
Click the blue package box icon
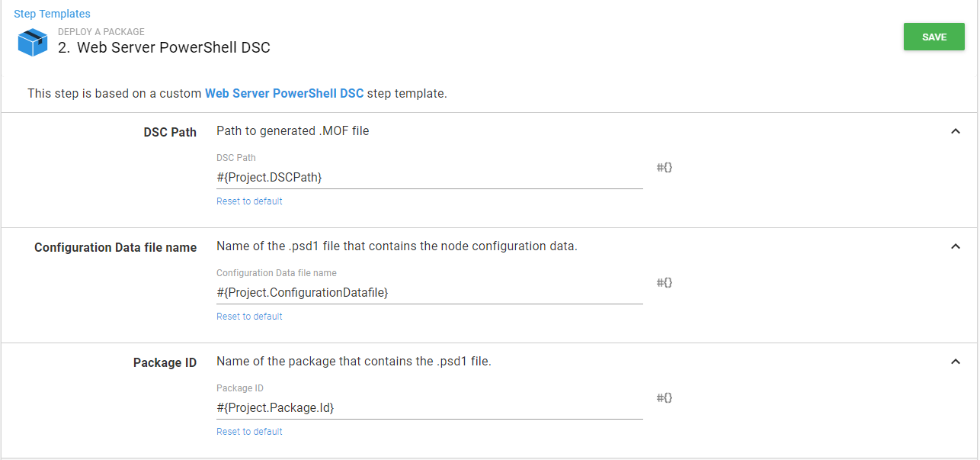pyautogui.click(x=33, y=43)
